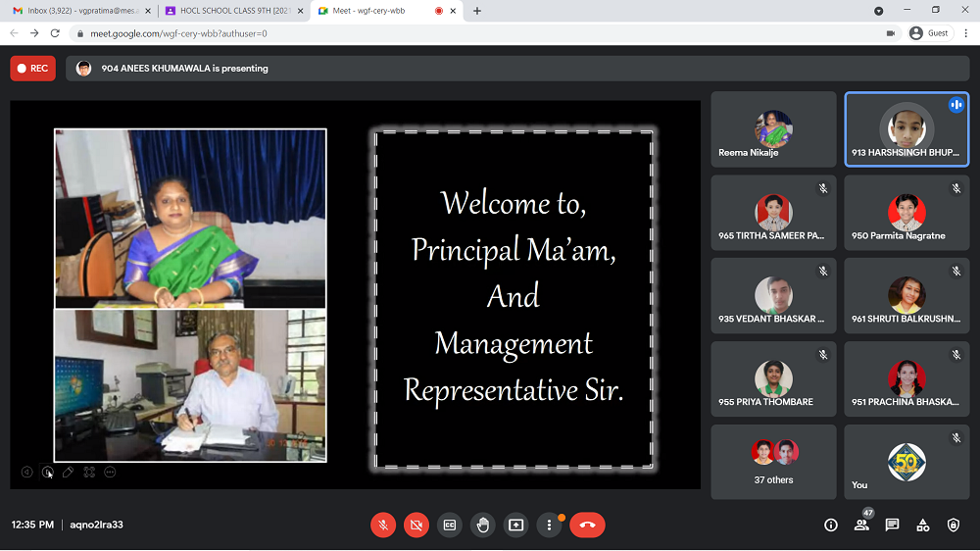Open Chrome's tab search dropdown arrow
This screenshot has height=551, width=980.
[x=878, y=11]
